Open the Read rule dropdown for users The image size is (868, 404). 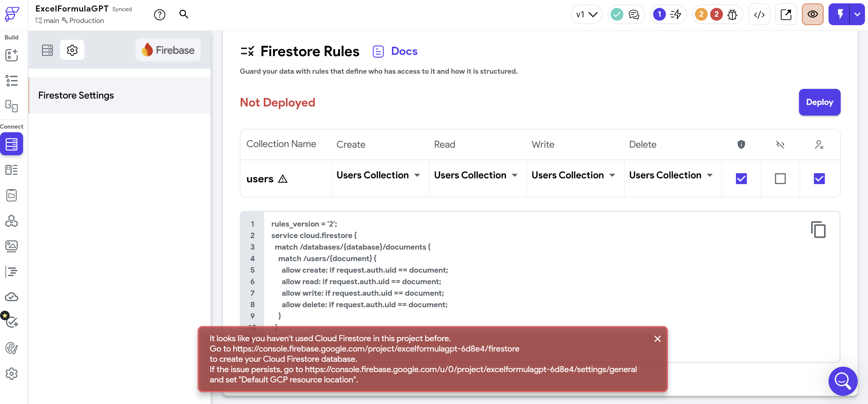(x=476, y=175)
